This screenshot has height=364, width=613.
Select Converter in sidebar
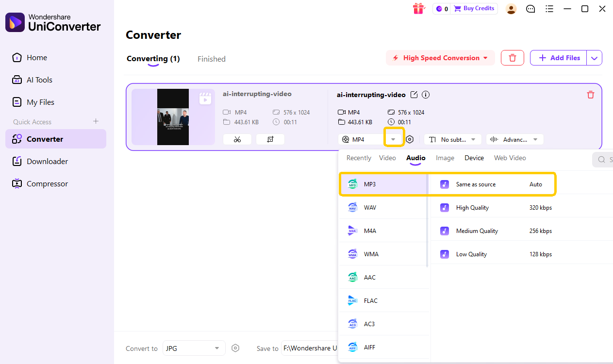(x=56, y=139)
